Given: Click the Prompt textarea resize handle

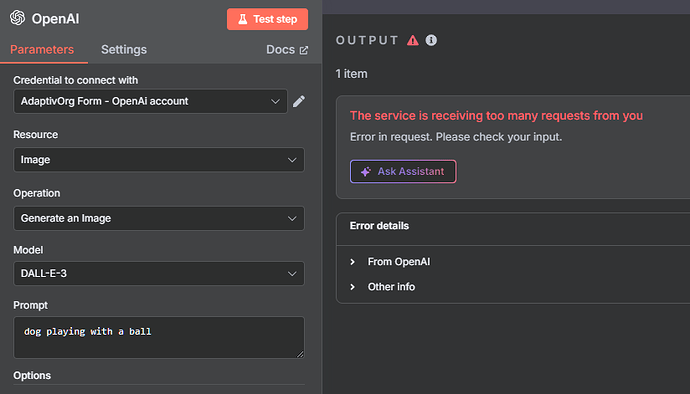Looking at the screenshot, I should pos(300,354).
